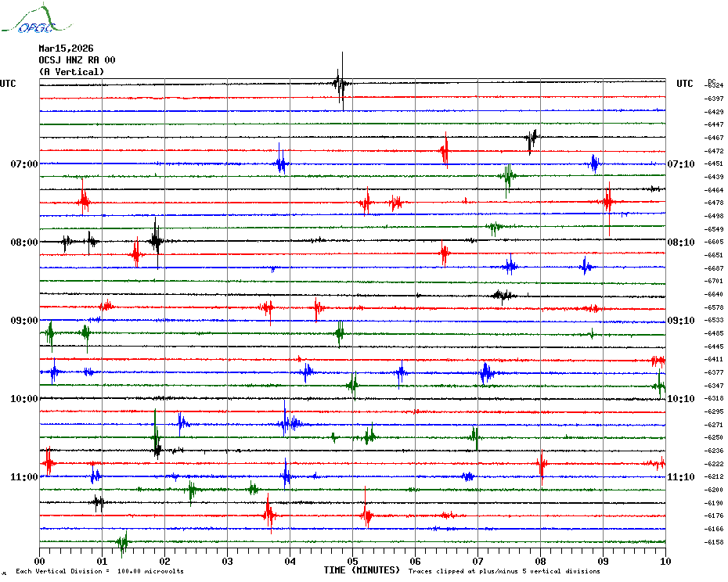Click the 09:10 time label on right
Screen dimensions: 728x582
[680, 321]
